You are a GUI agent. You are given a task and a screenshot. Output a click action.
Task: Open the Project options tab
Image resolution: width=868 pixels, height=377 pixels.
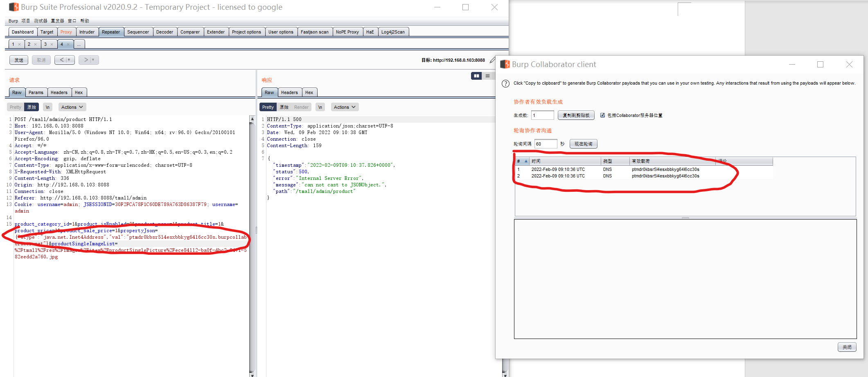[x=246, y=32]
